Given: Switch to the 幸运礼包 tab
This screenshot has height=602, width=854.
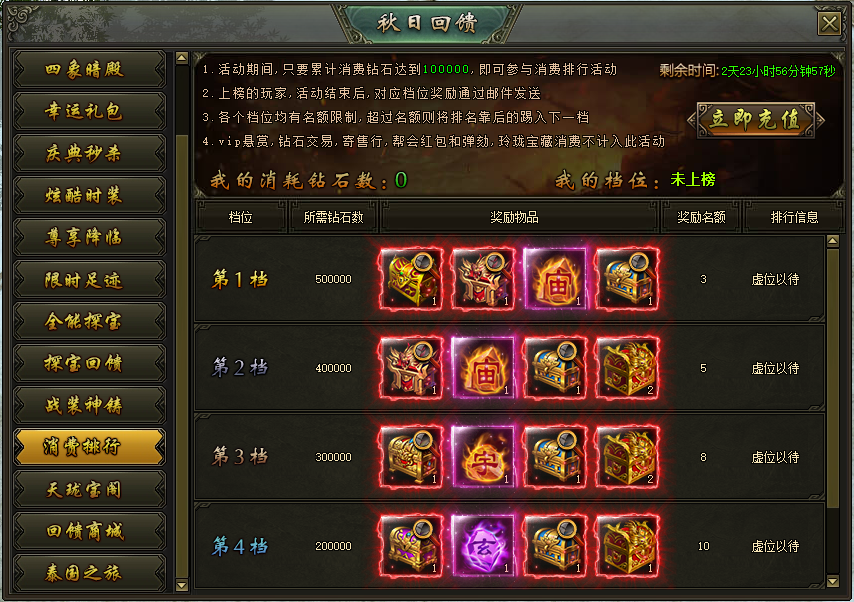Looking at the screenshot, I should (89, 111).
